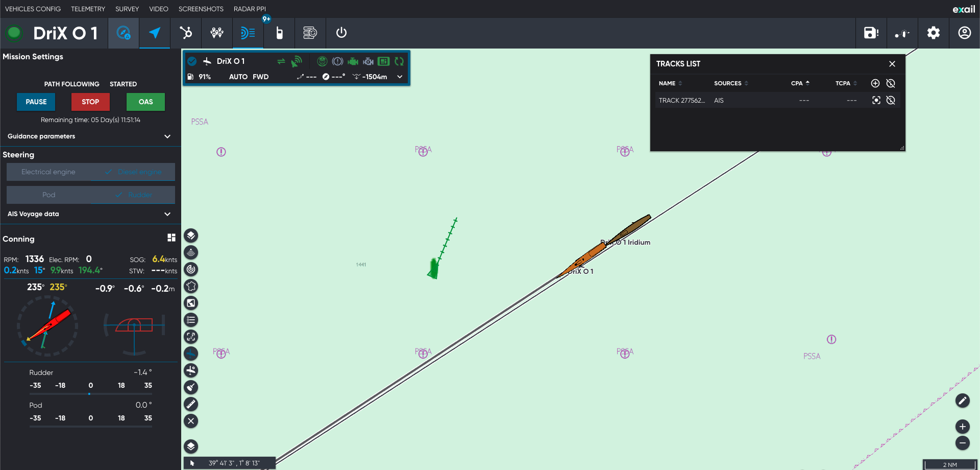980x470 pixels.
Task: Select the navigation arrow tool in the top toolbar
Action: pos(155,33)
